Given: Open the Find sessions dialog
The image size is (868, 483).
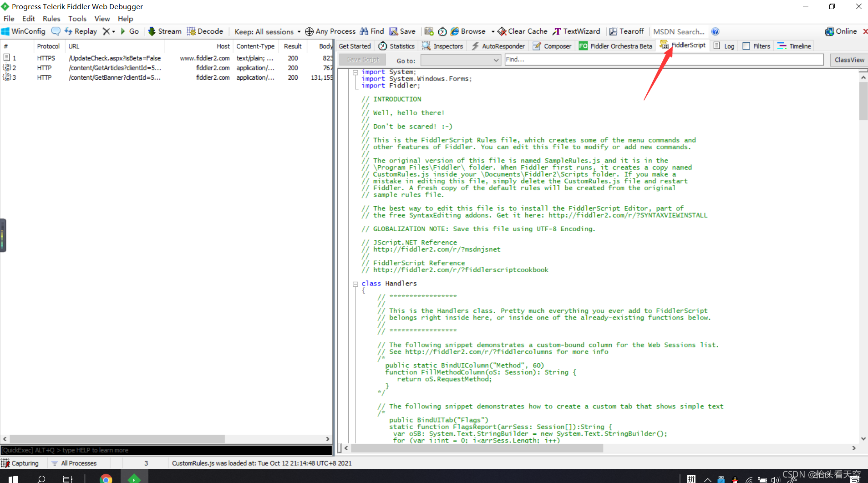Looking at the screenshot, I should (371, 31).
